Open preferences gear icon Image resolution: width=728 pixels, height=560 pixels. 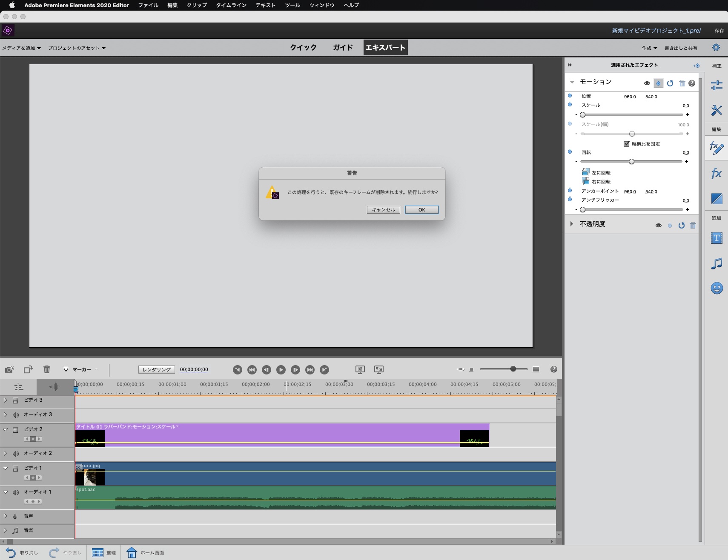tap(716, 47)
